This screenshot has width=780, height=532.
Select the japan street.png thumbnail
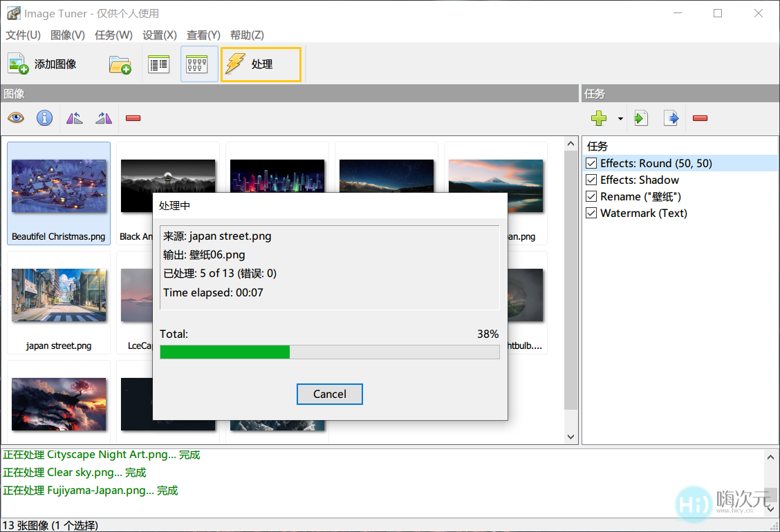(x=59, y=295)
